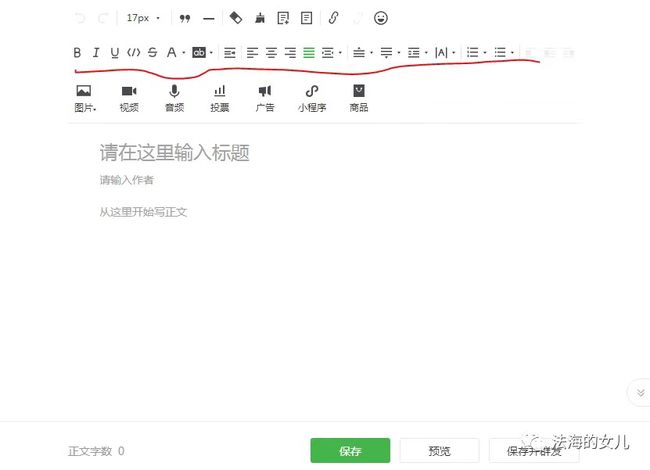Click the unordered list icon
The image size is (650, 470).
click(500, 53)
